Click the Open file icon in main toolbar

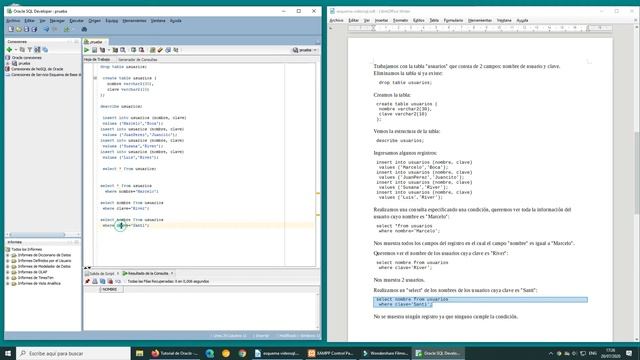[19, 29]
